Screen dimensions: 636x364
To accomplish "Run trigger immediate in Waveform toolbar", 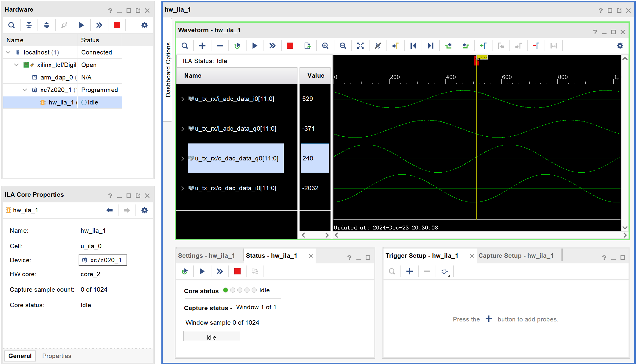I will [272, 46].
